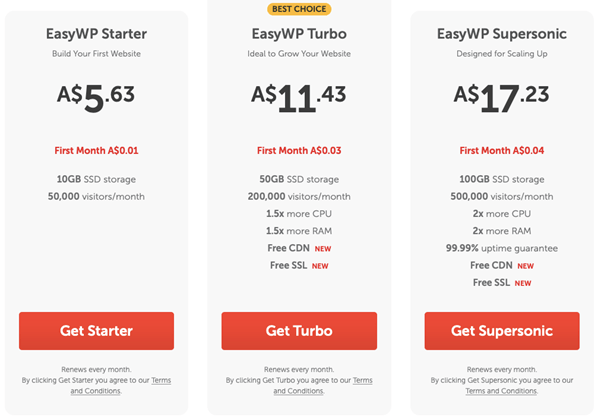601x416 pixels.
Task: Select the EasyWP Turbo plan title
Action: [299, 34]
